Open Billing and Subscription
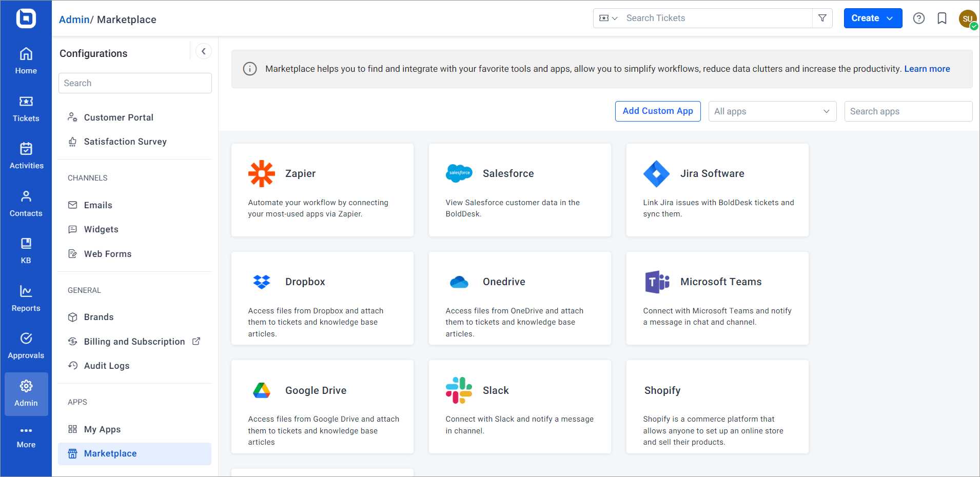The height and width of the screenshot is (477, 980). pos(135,342)
